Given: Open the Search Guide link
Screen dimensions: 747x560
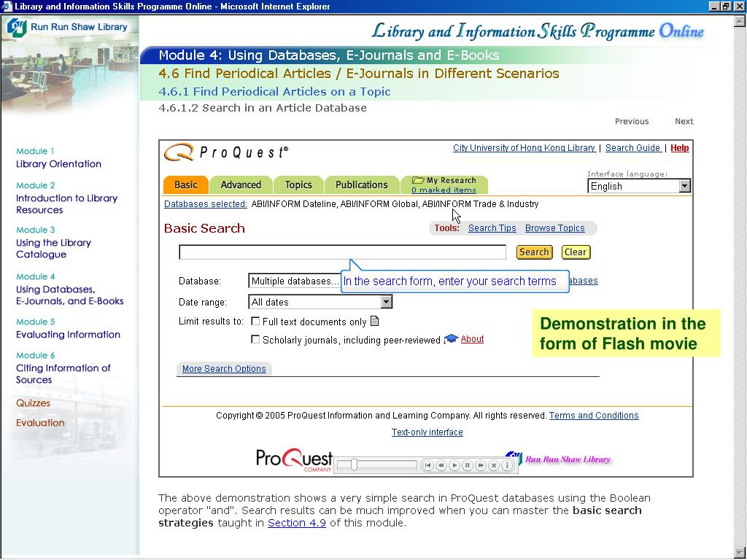Looking at the screenshot, I should (x=632, y=148).
